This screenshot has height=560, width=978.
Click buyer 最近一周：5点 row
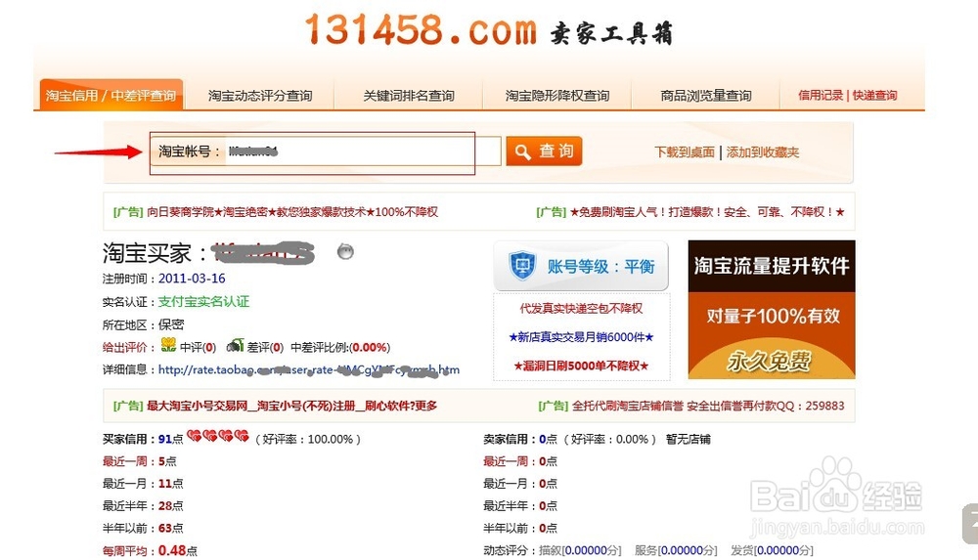tap(140, 461)
